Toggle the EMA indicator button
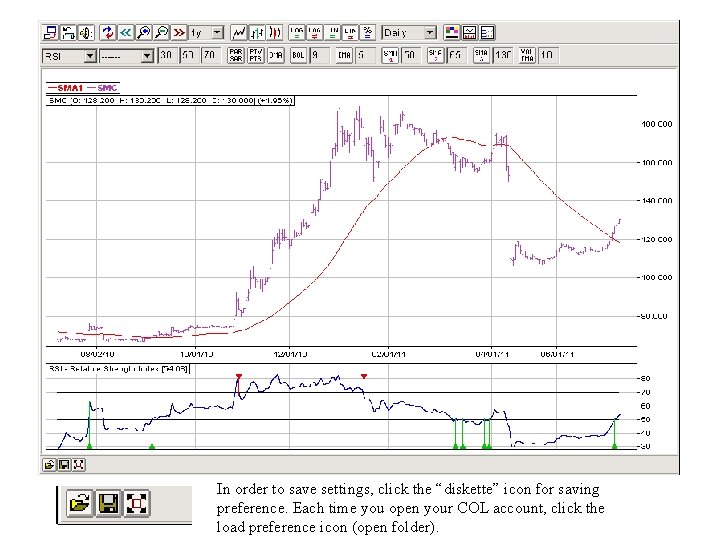This screenshot has width=720, height=540. click(344, 55)
